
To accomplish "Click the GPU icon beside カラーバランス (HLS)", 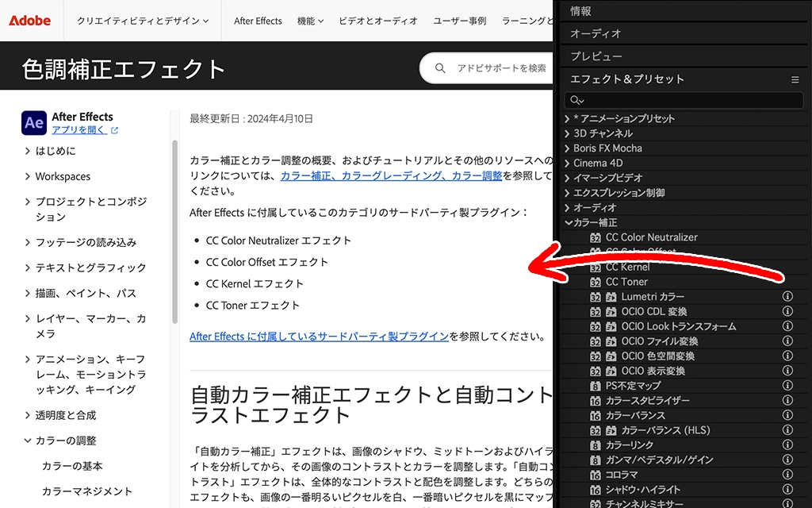I will (x=611, y=430).
